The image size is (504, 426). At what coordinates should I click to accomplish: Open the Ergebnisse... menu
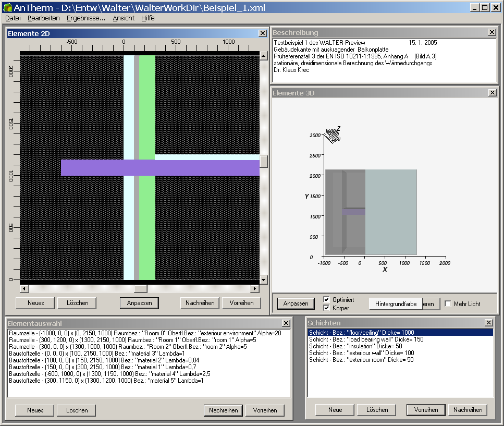pyautogui.click(x=85, y=18)
